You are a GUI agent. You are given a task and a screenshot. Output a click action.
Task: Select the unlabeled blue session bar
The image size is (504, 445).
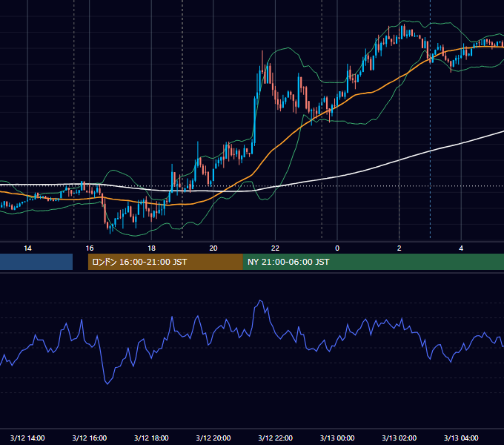click(x=36, y=262)
